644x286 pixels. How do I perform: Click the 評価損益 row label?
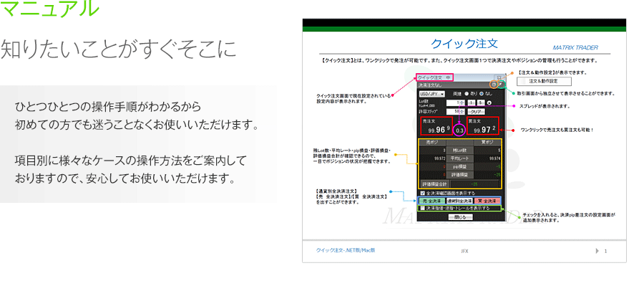(460, 175)
